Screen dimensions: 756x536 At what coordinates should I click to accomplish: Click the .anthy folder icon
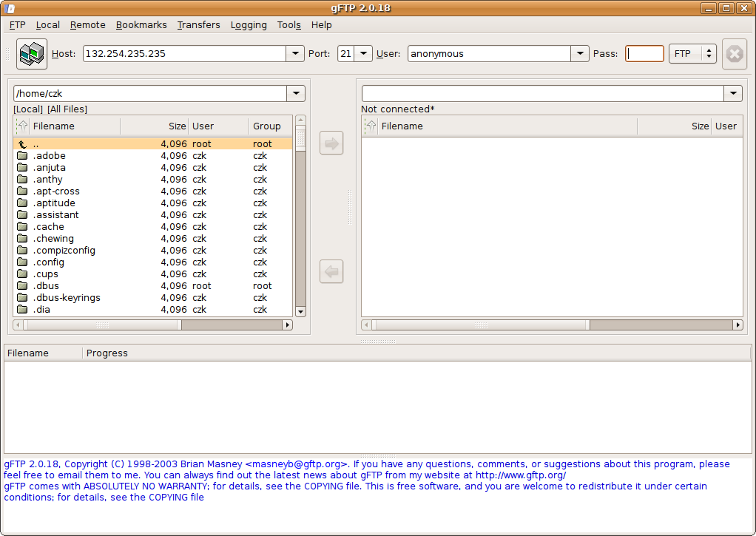click(x=22, y=179)
